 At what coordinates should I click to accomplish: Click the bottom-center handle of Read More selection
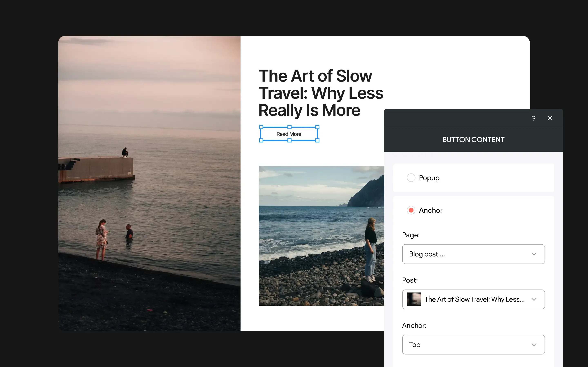click(289, 140)
